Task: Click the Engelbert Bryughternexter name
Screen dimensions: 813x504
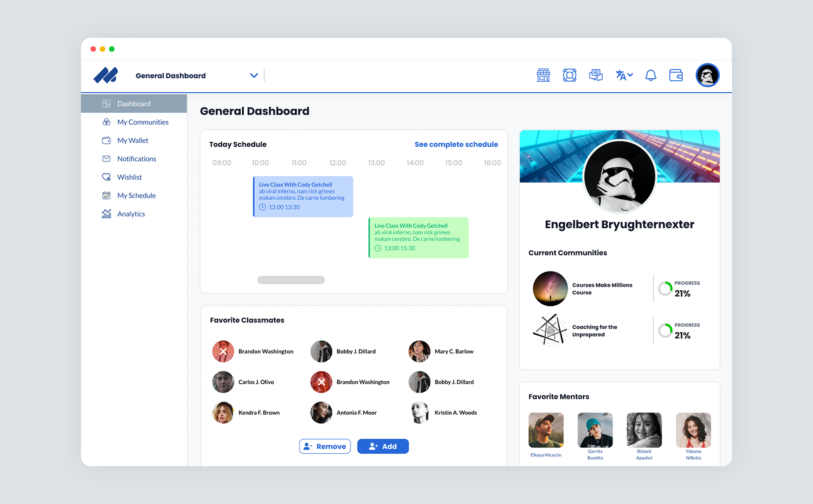Action: tap(619, 224)
